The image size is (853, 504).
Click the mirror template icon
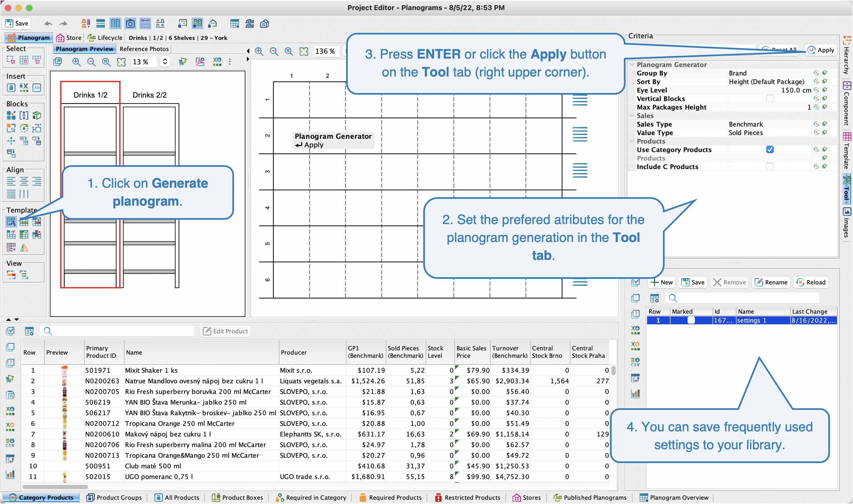[x=24, y=248]
